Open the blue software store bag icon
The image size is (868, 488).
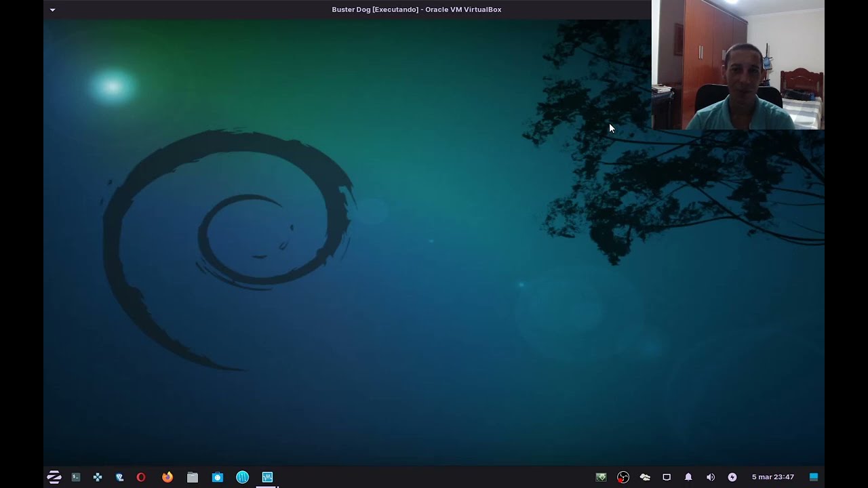(x=218, y=477)
